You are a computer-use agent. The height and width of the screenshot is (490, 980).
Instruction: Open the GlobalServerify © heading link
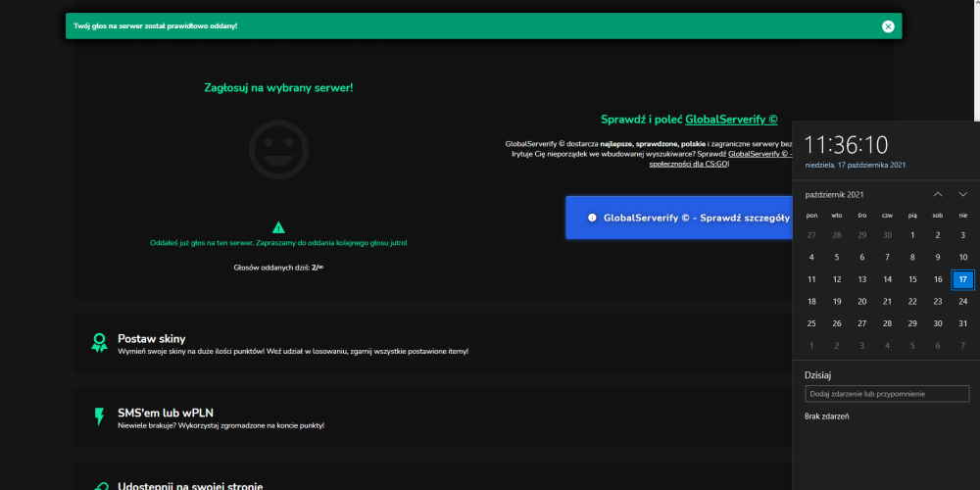731,120
